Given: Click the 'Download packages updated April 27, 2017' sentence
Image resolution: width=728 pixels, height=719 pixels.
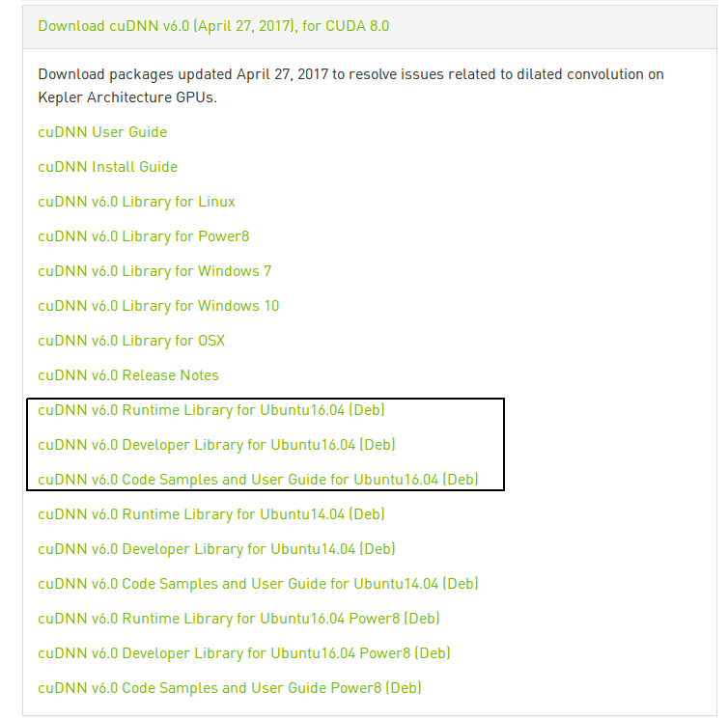Looking at the screenshot, I should point(350,74).
